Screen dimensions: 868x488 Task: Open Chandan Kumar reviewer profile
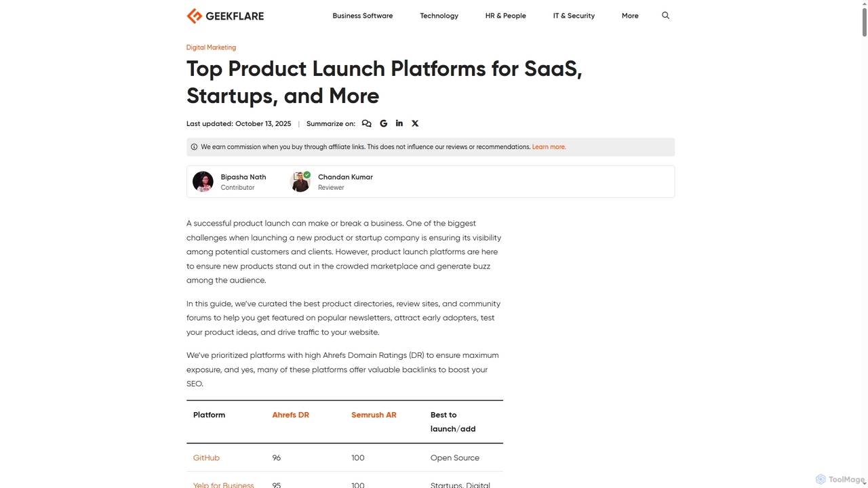coord(345,177)
